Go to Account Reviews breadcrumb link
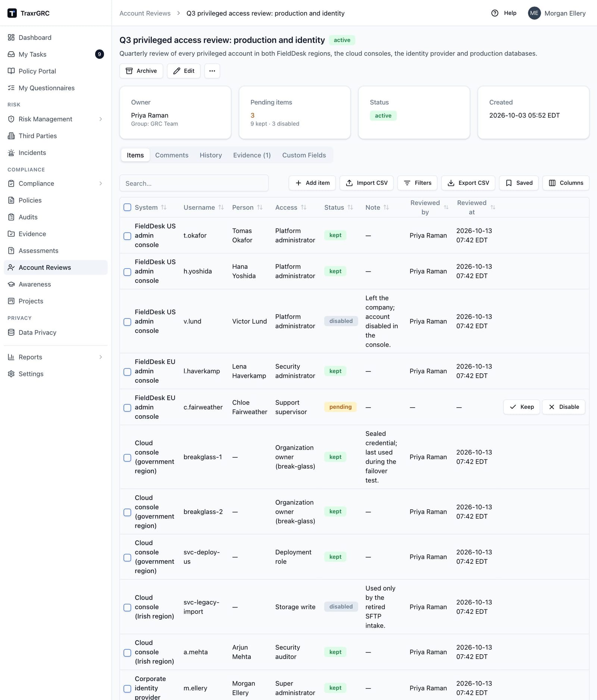This screenshot has height=700, width=597. click(145, 13)
